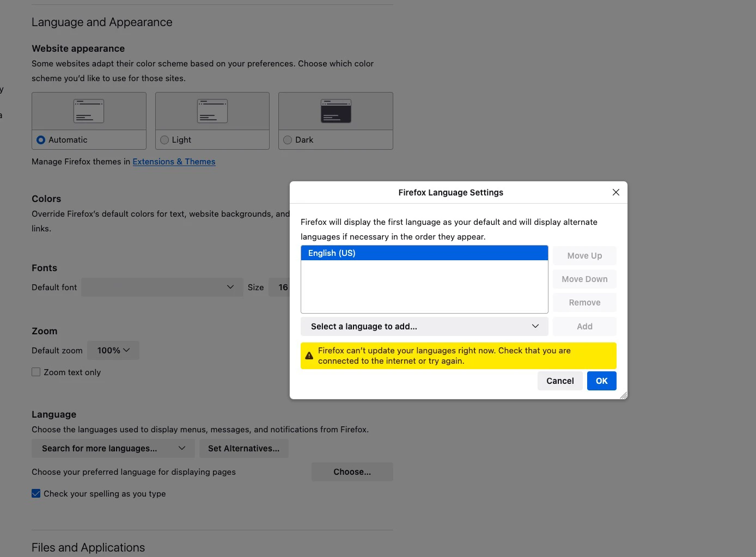This screenshot has width=756, height=557.
Task: Click the Firefox can't update languages warning text
Action: 444,356
